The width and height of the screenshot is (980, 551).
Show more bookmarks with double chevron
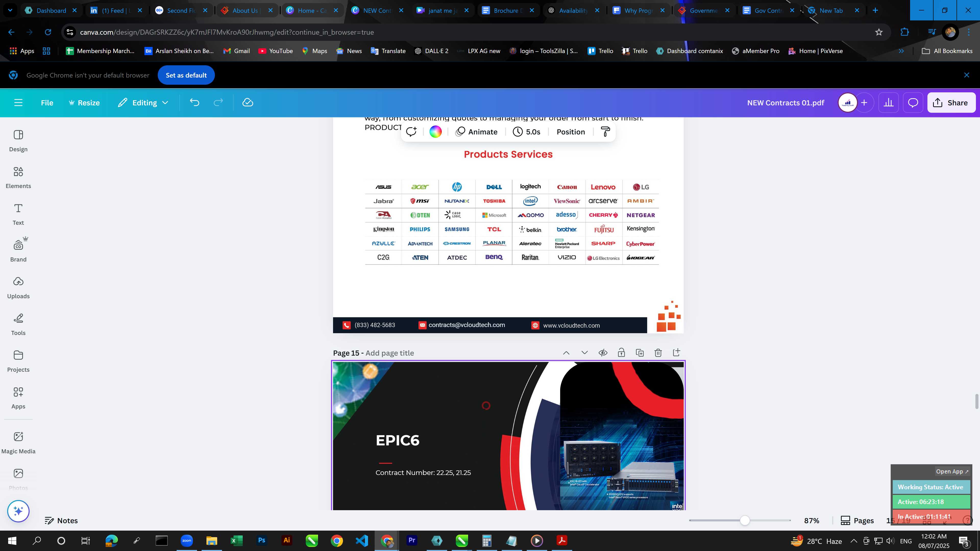(x=901, y=51)
